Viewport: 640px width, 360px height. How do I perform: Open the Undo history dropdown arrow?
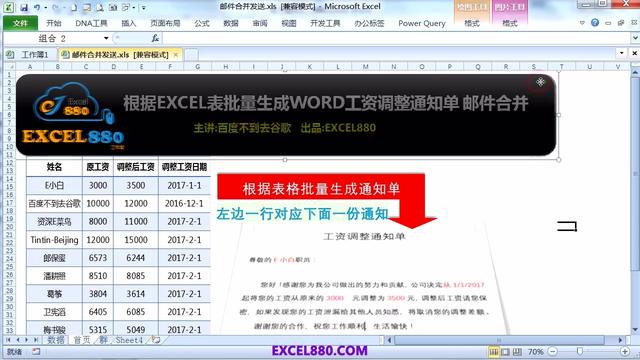coord(45,7)
